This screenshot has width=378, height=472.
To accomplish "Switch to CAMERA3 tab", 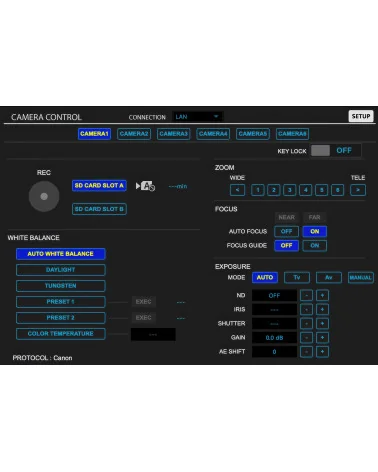I will (174, 134).
